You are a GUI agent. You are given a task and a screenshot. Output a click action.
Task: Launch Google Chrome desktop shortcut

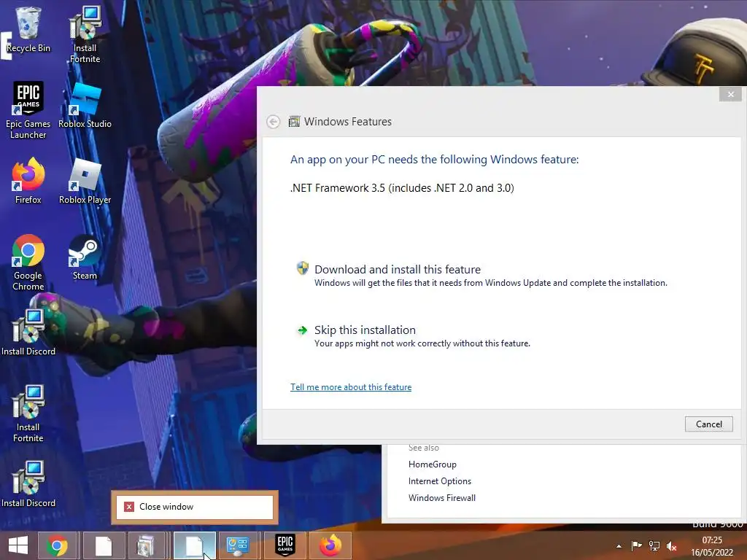point(28,262)
